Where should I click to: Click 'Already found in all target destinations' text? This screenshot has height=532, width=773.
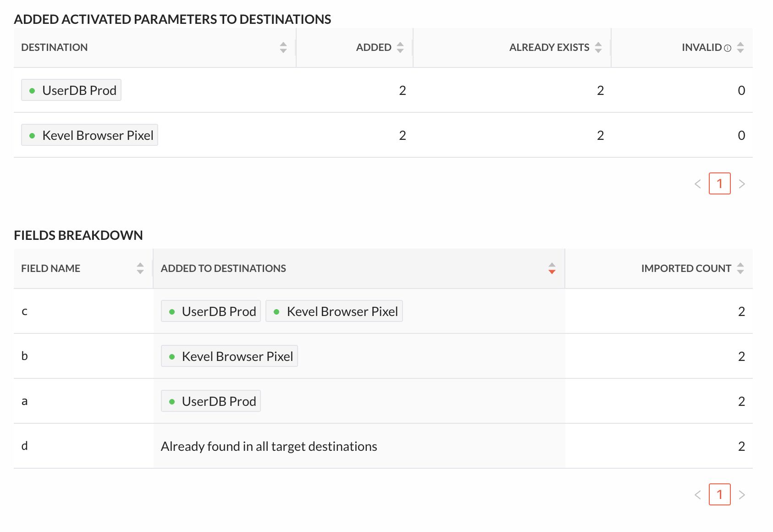point(269,446)
